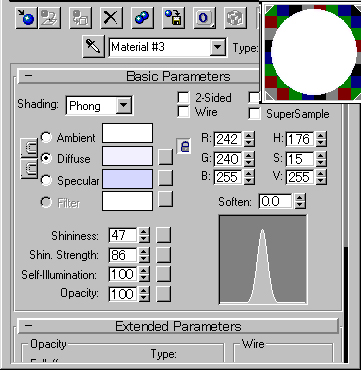Enable the SuperSample checkbox
The image size is (361, 370).
tap(254, 114)
